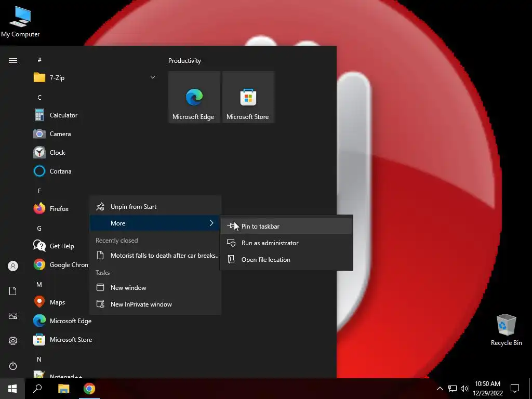Click the # section header
The height and width of the screenshot is (399, 532).
tap(39, 60)
